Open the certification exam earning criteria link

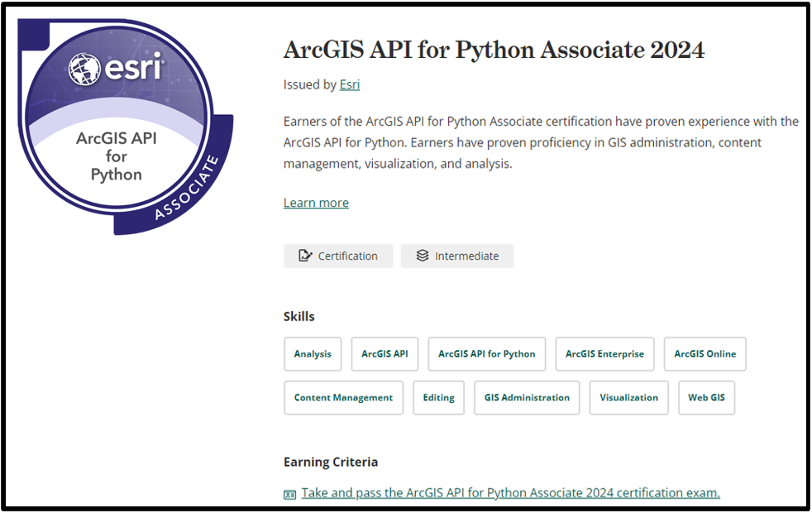[x=511, y=493]
